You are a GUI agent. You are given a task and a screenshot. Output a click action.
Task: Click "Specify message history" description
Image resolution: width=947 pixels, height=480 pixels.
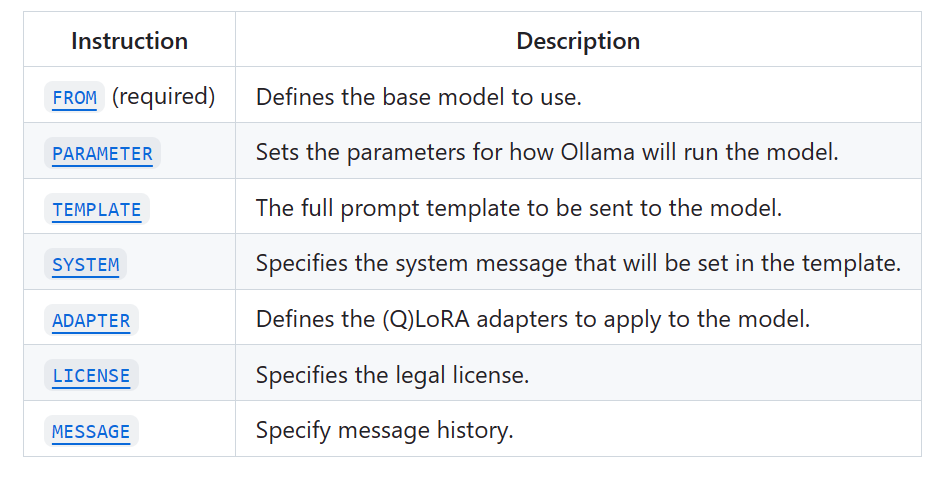[x=384, y=431]
